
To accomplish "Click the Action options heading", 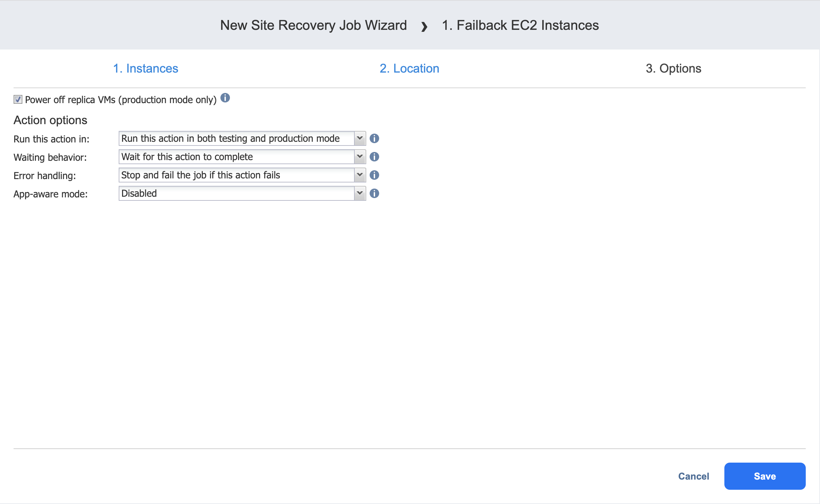I will pos(50,120).
